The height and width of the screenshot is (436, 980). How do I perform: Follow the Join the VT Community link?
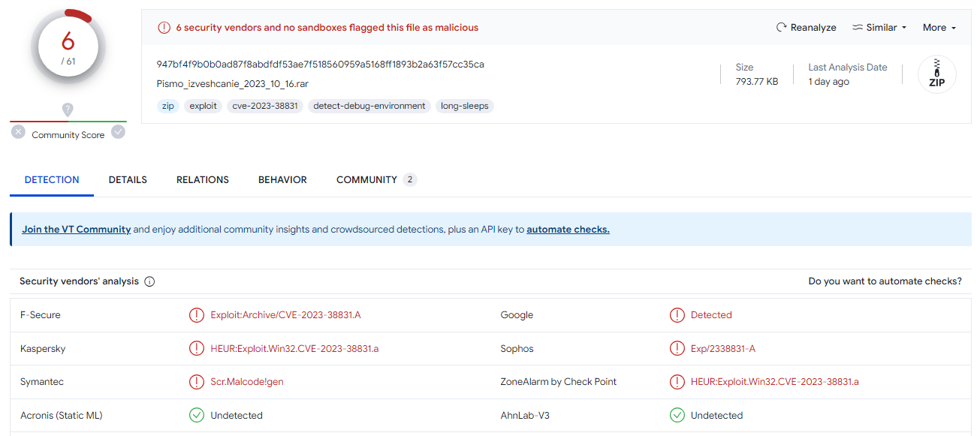(x=77, y=230)
